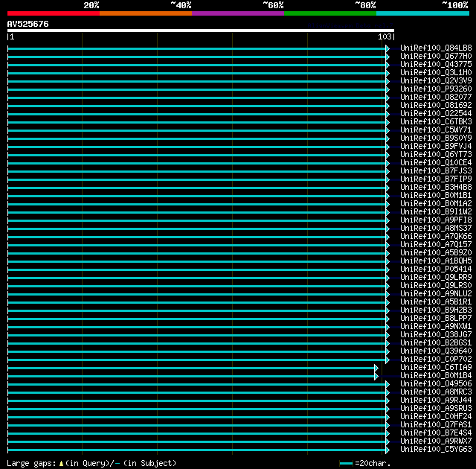Click the UniRef100_B9I1W2 label
Viewport: 476px width, 469px height.
click(x=436, y=212)
